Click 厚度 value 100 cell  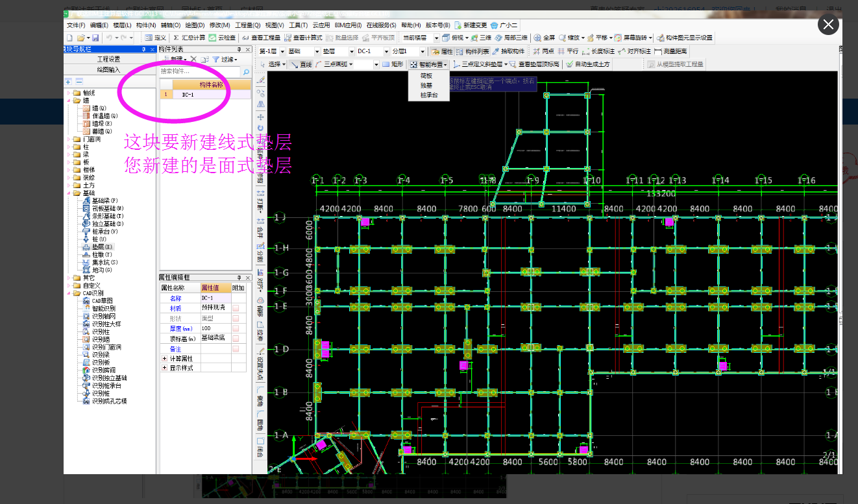pyautogui.click(x=215, y=329)
